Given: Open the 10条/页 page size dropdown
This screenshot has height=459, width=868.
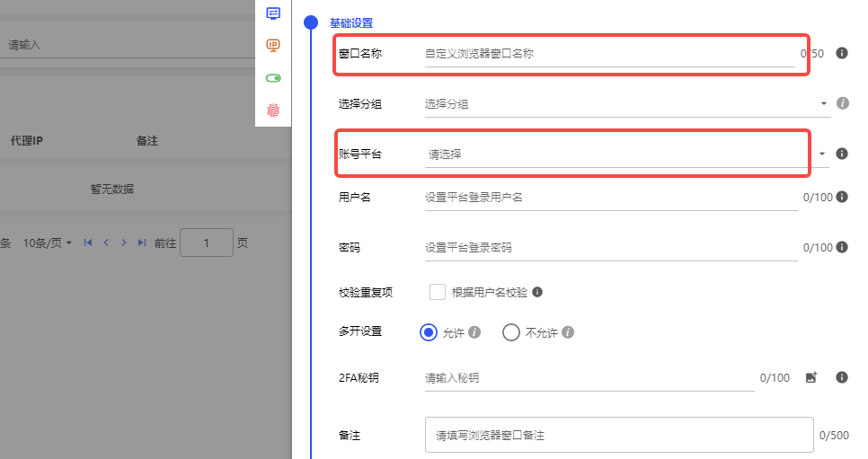Looking at the screenshot, I should tap(48, 243).
